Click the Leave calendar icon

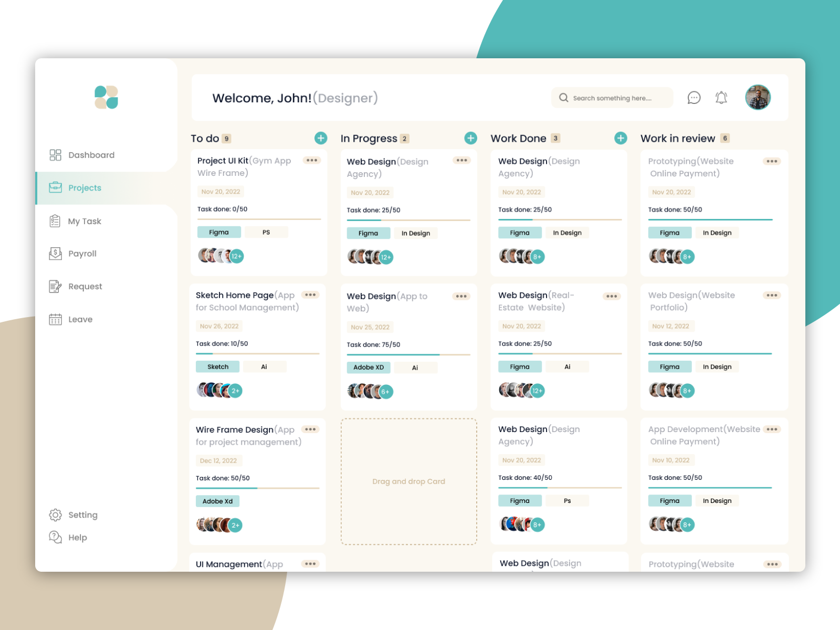point(55,319)
